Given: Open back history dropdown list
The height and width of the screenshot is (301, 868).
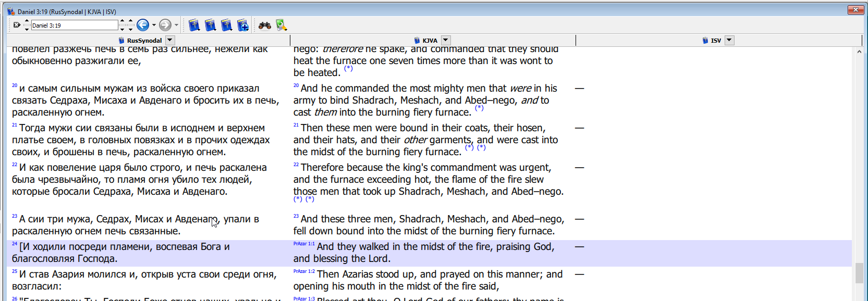Looking at the screenshot, I should (x=154, y=25).
